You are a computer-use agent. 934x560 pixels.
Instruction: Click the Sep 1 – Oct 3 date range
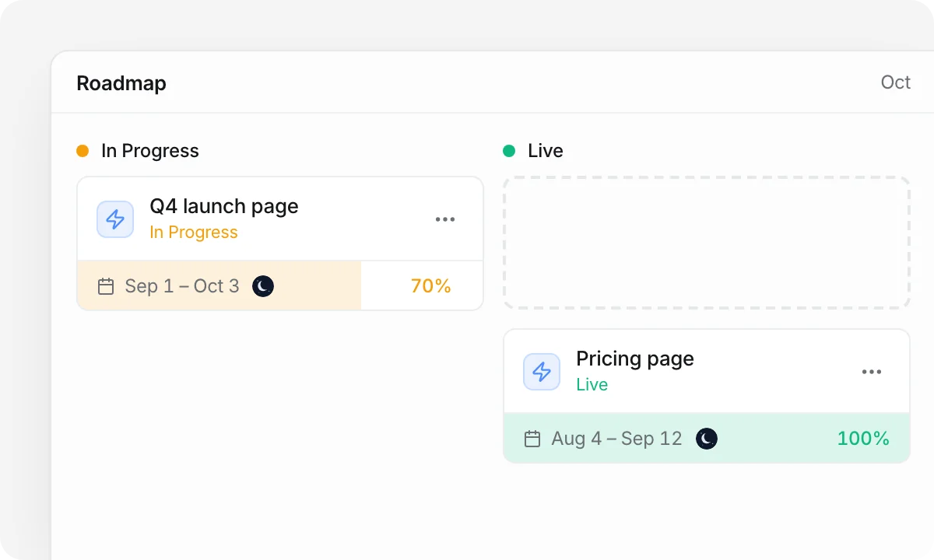click(182, 286)
